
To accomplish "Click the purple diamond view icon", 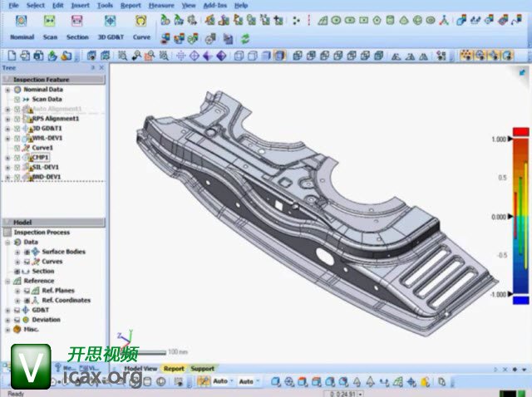I will tap(221, 56).
